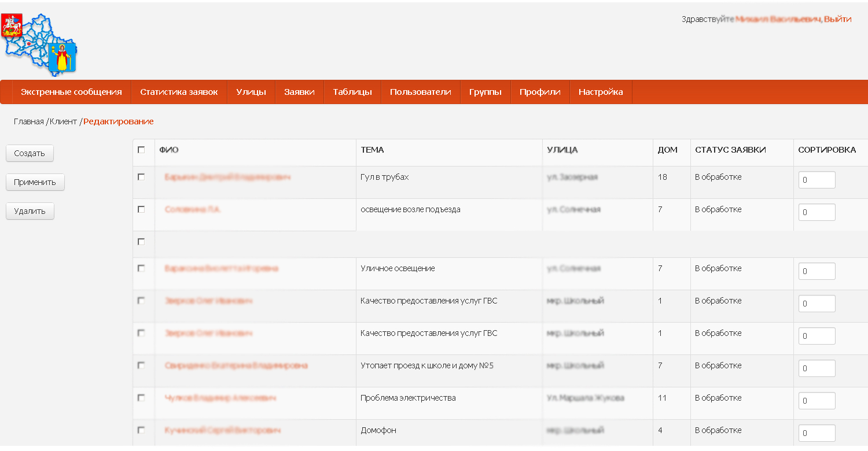This screenshot has width=868, height=451.
Task: Go to Статистика заявок
Action: pyautogui.click(x=179, y=92)
